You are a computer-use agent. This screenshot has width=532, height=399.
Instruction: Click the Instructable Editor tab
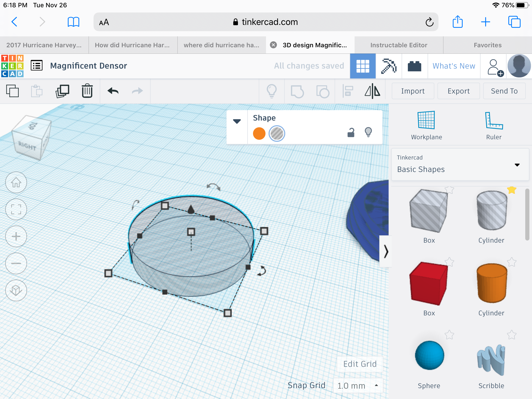click(x=398, y=45)
